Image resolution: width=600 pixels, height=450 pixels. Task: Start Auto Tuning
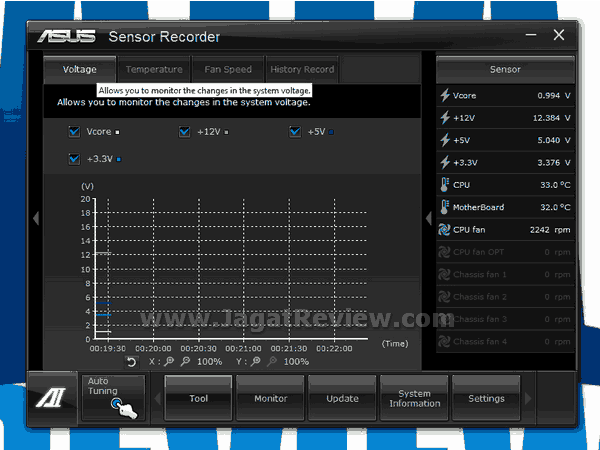[113, 398]
